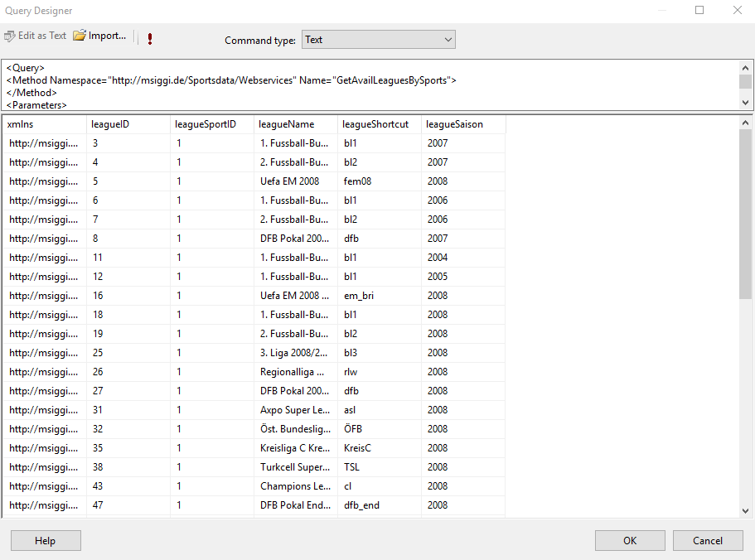
Task: Select the leagueID column header
Action: (x=128, y=124)
